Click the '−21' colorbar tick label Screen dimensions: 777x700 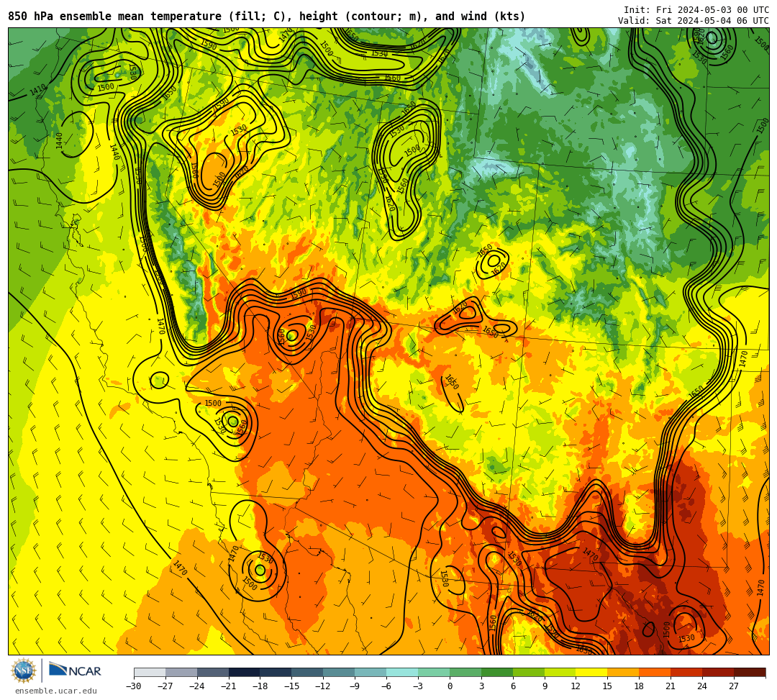click(229, 686)
